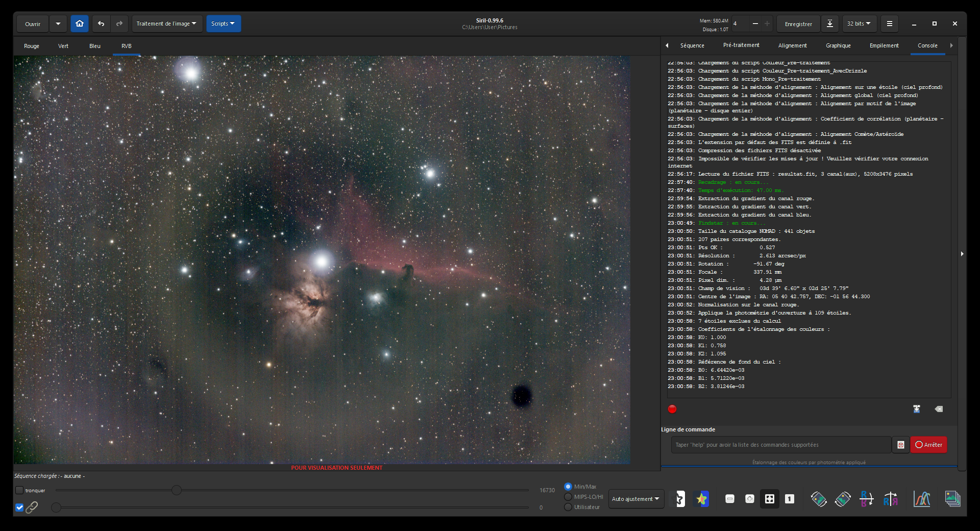Click the upper cutoff slider handle
This screenshot has height=531, width=980.
(x=177, y=490)
